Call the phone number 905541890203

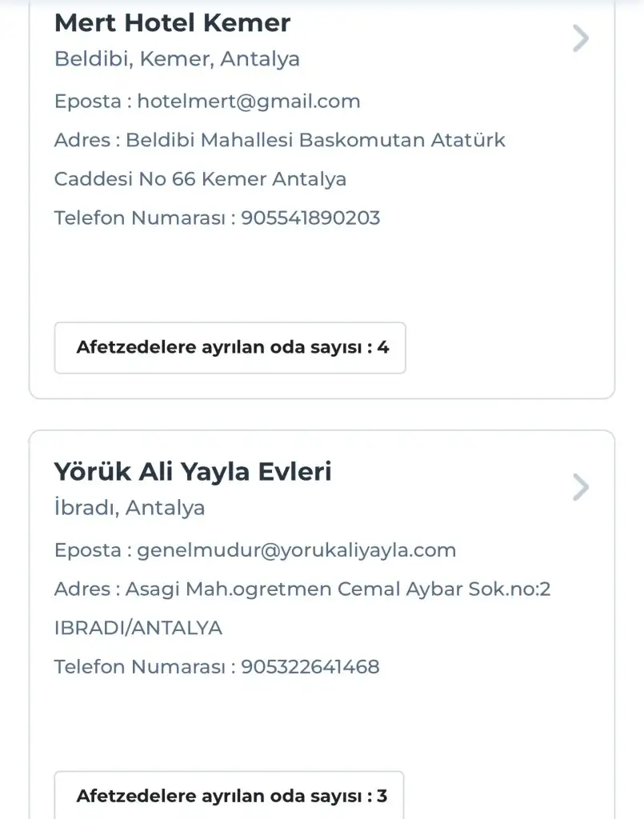click(x=310, y=218)
